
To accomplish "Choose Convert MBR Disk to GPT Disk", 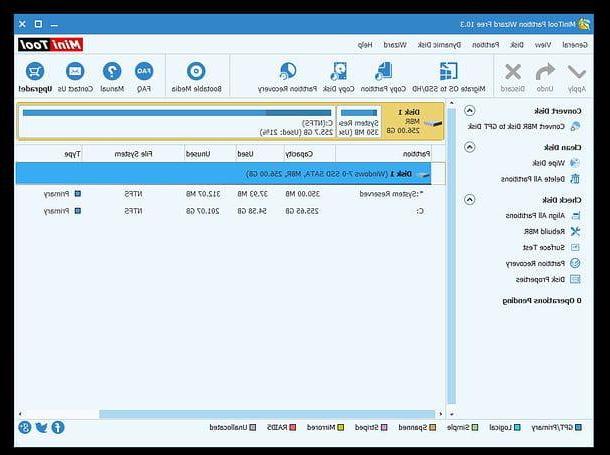I will [x=524, y=126].
